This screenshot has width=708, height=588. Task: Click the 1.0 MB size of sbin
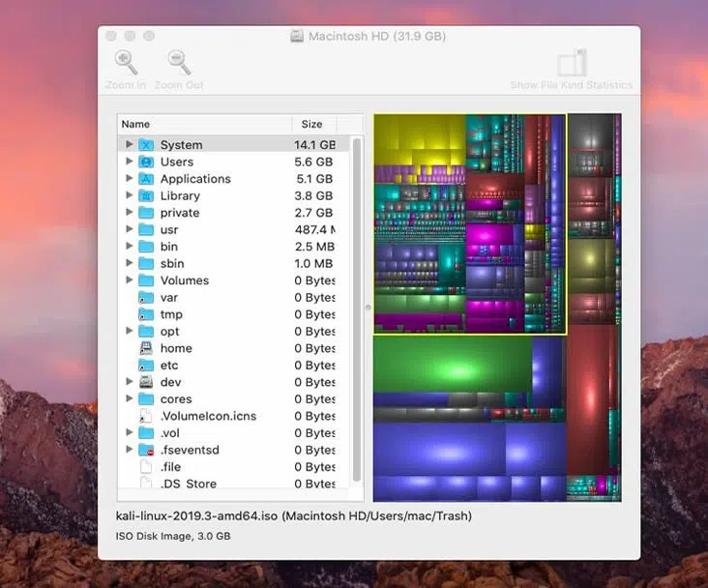pyautogui.click(x=313, y=263)
